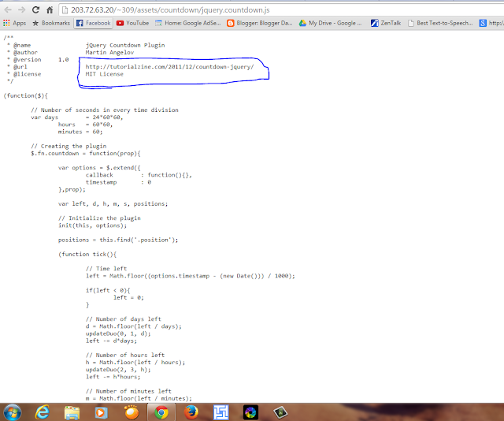Open the orange bubble app on taskbar
504x421 pixels.
(x=132, y=412)
